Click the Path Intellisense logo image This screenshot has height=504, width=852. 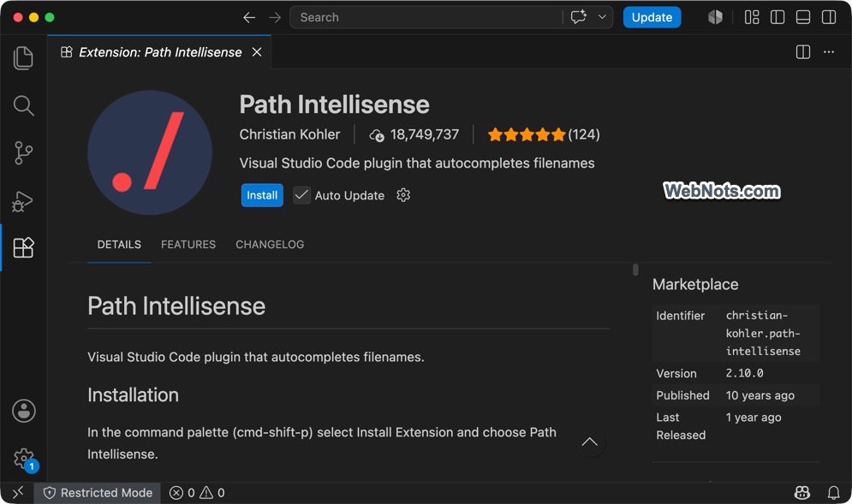click(x=150, y=152)
